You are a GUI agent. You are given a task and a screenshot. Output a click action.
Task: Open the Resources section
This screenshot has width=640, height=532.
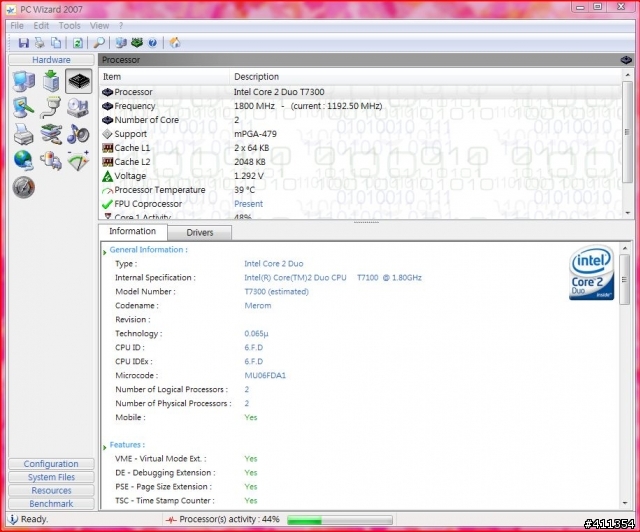pos(51,490)
